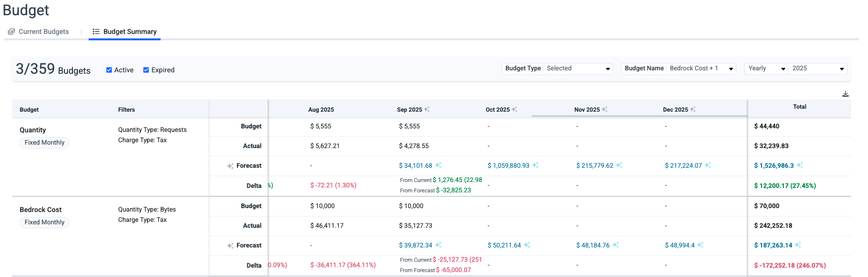This screenshot has height=277, width=868.
Task: Click the 3/359 Budgets counter
Action: (53, 69)
